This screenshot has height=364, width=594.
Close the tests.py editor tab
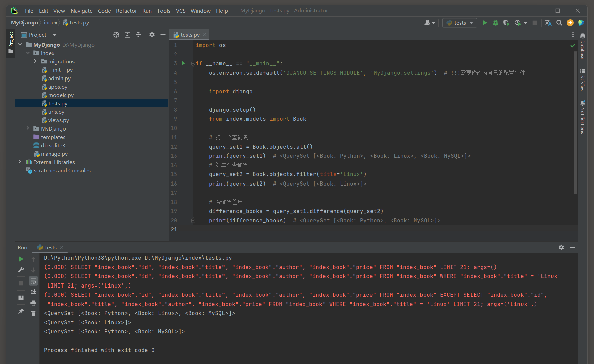pos(204,35)
